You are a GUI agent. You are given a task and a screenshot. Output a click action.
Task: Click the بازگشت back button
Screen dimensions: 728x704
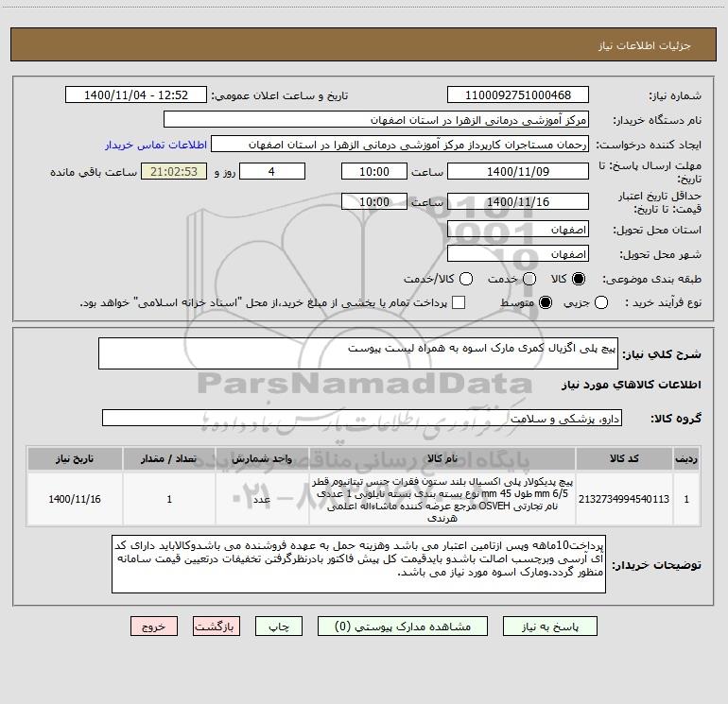point(217,627)
